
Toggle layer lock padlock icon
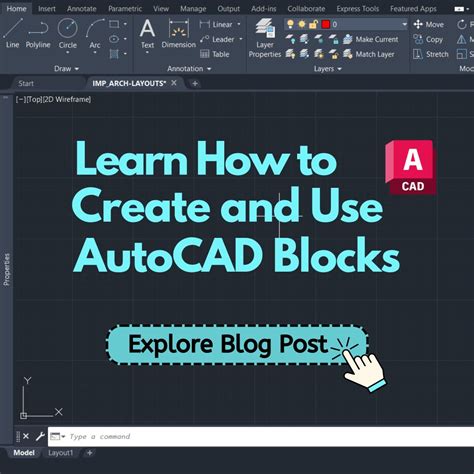click(313, 24)
